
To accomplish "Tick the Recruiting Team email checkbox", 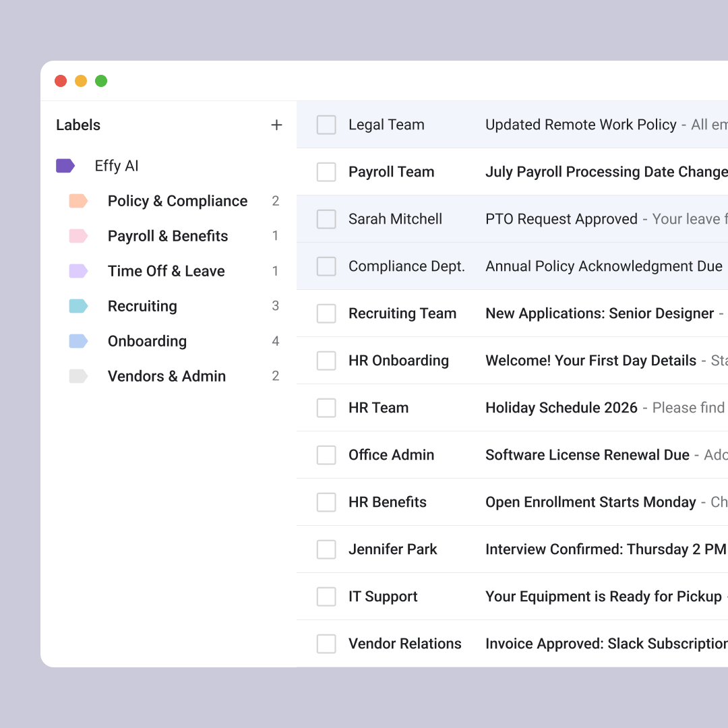I will pos(326,313).
